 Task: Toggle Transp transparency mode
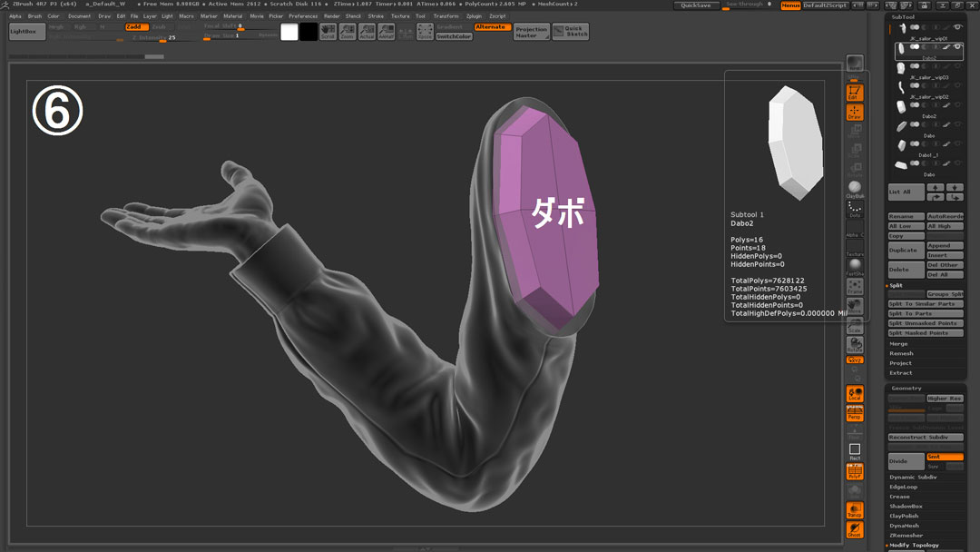click(x=855, y=510)
